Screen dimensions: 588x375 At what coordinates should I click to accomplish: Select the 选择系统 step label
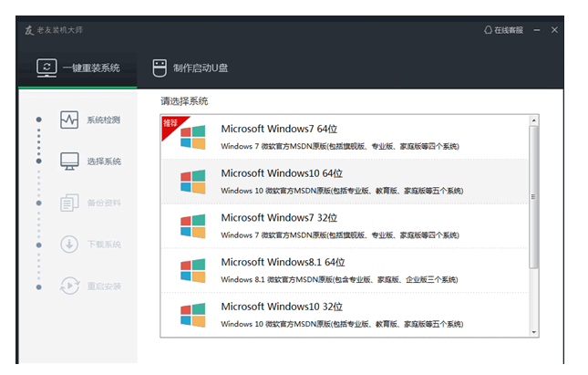(x=104, y=161)
